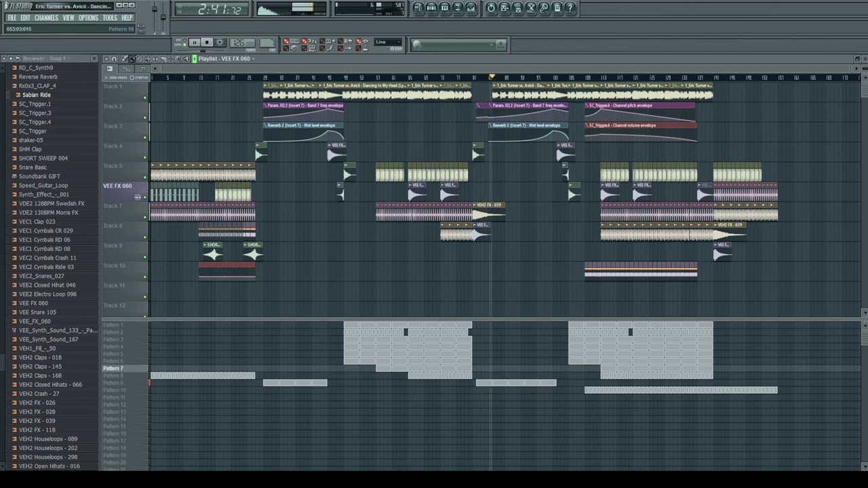Click the download icon on hint bar
The image size is (868, 488).
(x=500, y=44)
